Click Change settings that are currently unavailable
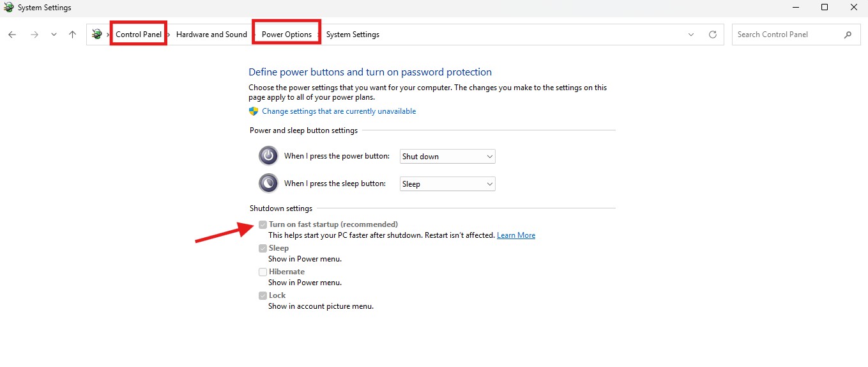The width and height of the screenshot is (868, 367). click(x=339, y=111)
